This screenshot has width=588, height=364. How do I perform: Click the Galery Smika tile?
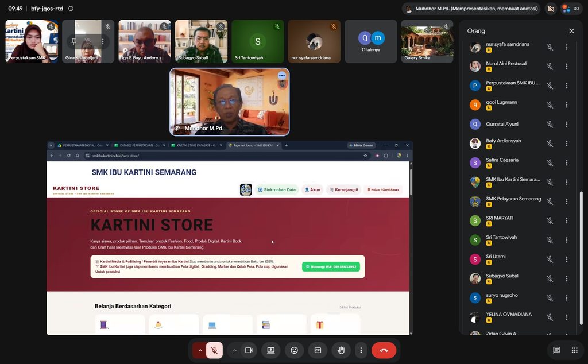427,41
